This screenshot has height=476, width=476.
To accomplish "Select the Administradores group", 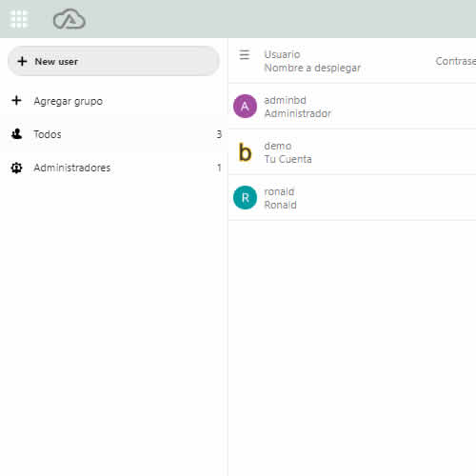I will point(113,168).
